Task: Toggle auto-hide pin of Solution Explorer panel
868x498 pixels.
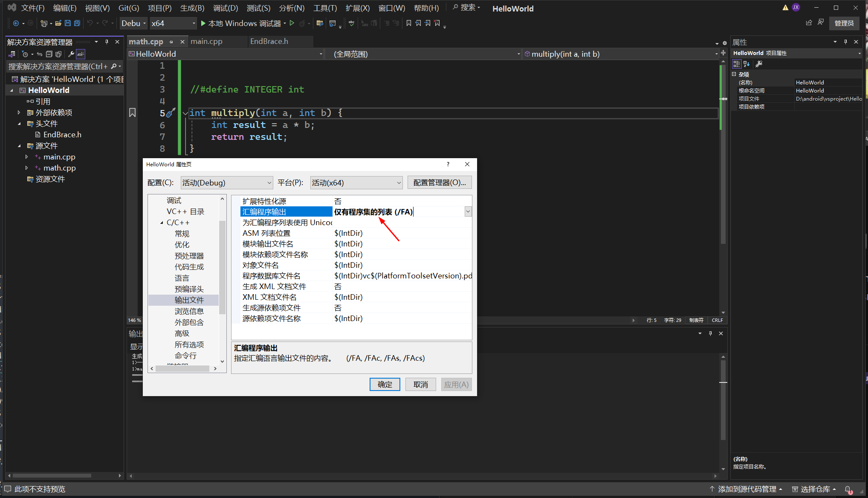Action: click(x=107, y=42)
